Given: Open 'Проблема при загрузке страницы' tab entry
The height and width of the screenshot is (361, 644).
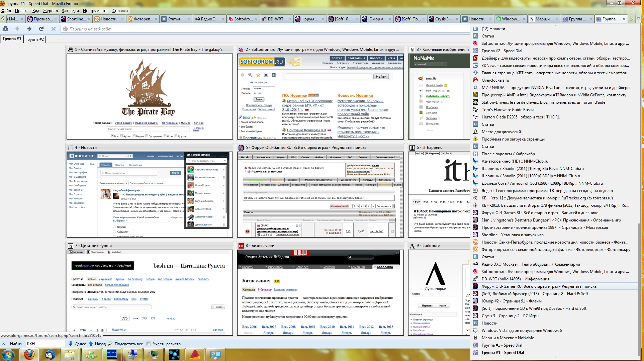Looking at the screenshot, I should (x=555, y=139).
